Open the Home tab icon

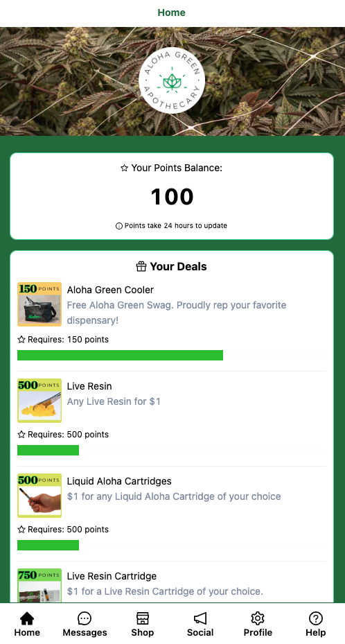(27, 618)
